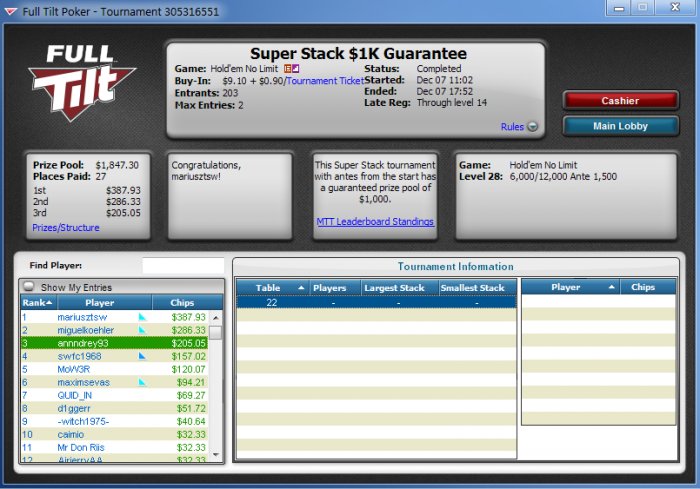
Task: Expand the Rules arrow icon
Action: (x=533, y=127)
